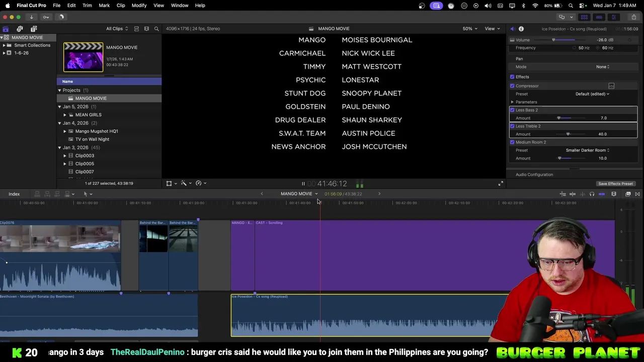This screenshot has width=644, height=362.
Task: Open the Info inspector tab
Action: tap(521, 29)
